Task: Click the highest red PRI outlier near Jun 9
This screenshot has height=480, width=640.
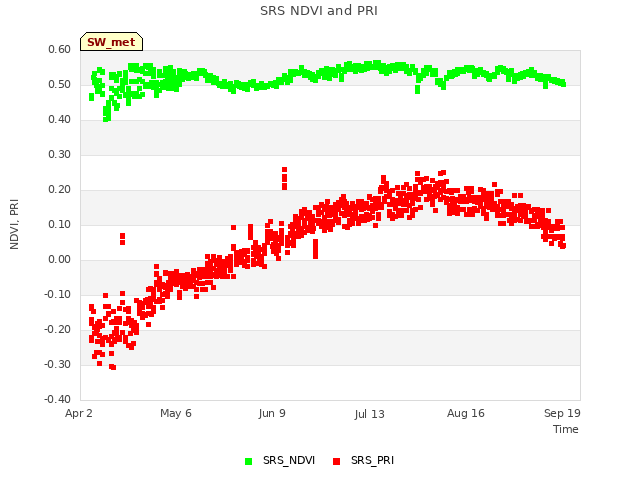Action: click(284, 169)
